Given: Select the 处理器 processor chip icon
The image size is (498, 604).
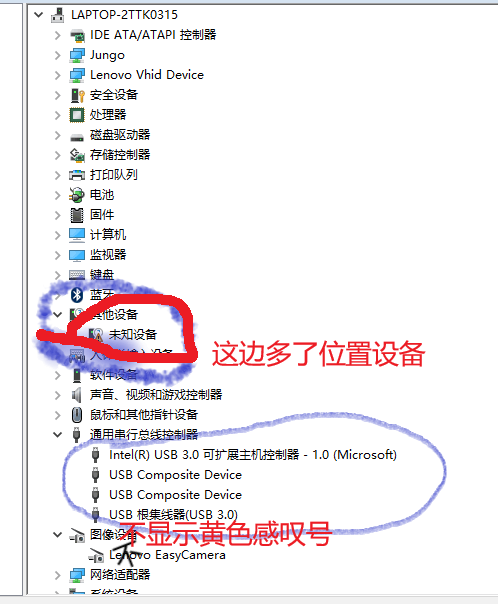Looking at the screenshot, I should pos(77,115).
